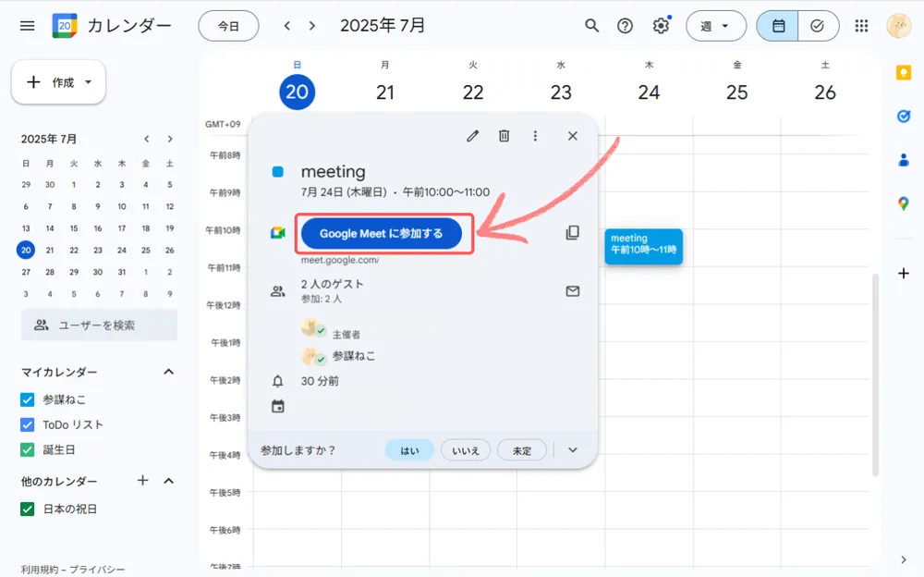
Task: Toggle 日本の祝日 calendar checkbox
Action: [x=27, y=509]
